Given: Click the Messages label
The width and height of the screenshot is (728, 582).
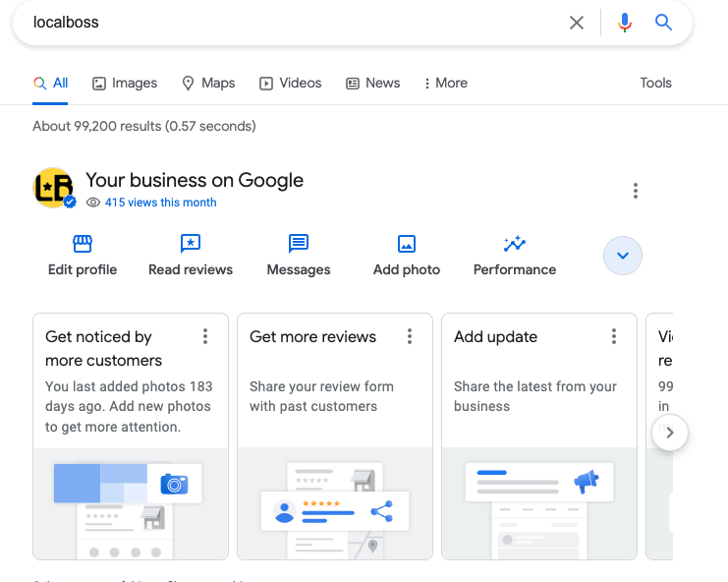Looking at the screenshot, I should (299, 270).
